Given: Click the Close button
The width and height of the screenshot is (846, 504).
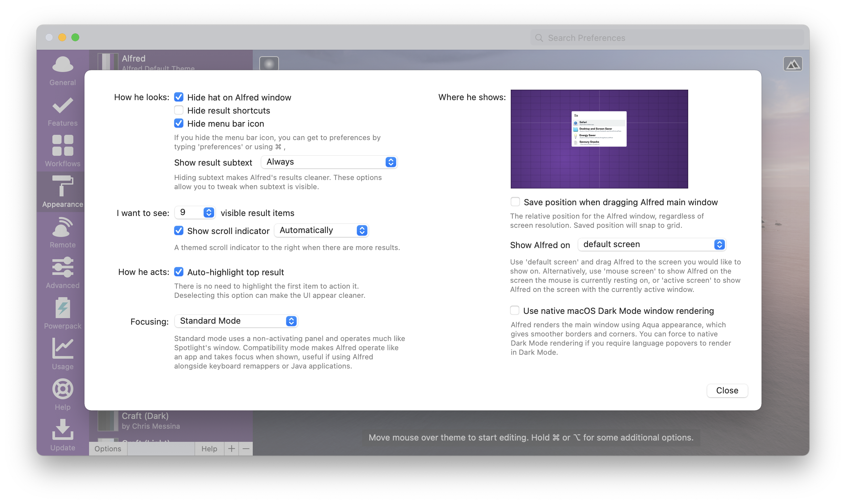Looking at the screenshot, I should coord(727,390).
